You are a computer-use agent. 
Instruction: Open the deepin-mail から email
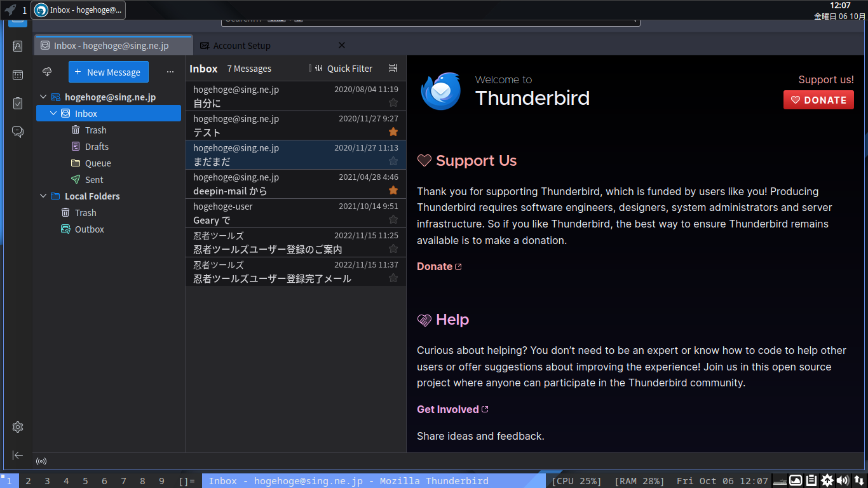(x=295, y=184)
